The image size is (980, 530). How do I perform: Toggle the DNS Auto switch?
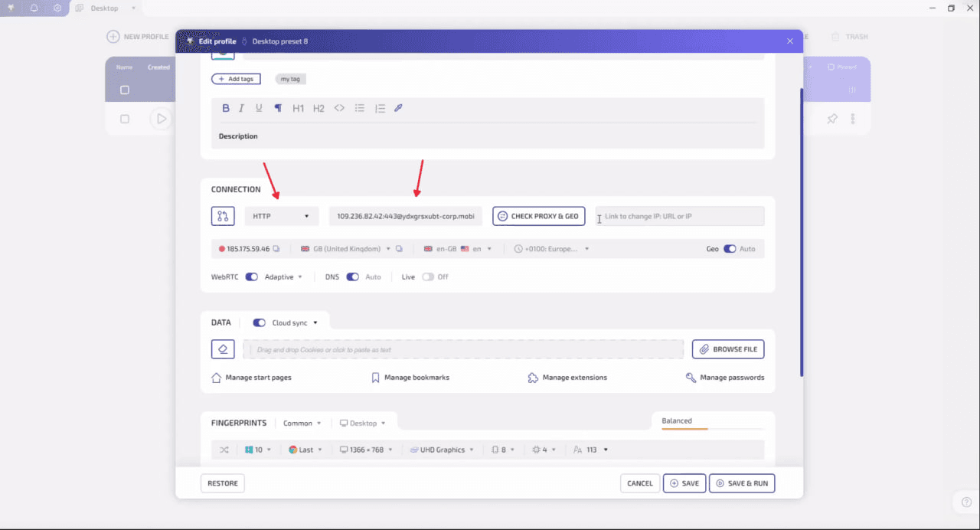(352, 276)
